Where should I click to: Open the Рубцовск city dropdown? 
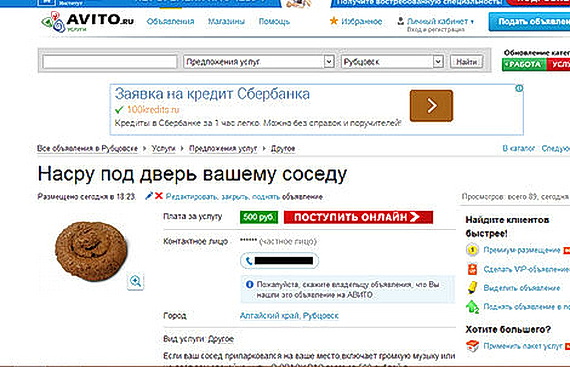point(392,62)
